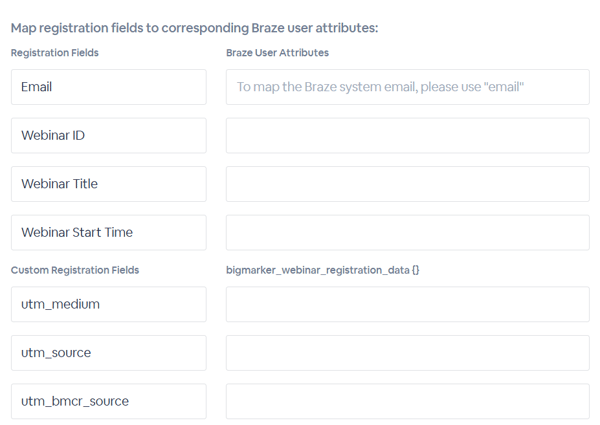Click the "Map registration fields" heading text
600x425 pixels.
tap(194, 27)
